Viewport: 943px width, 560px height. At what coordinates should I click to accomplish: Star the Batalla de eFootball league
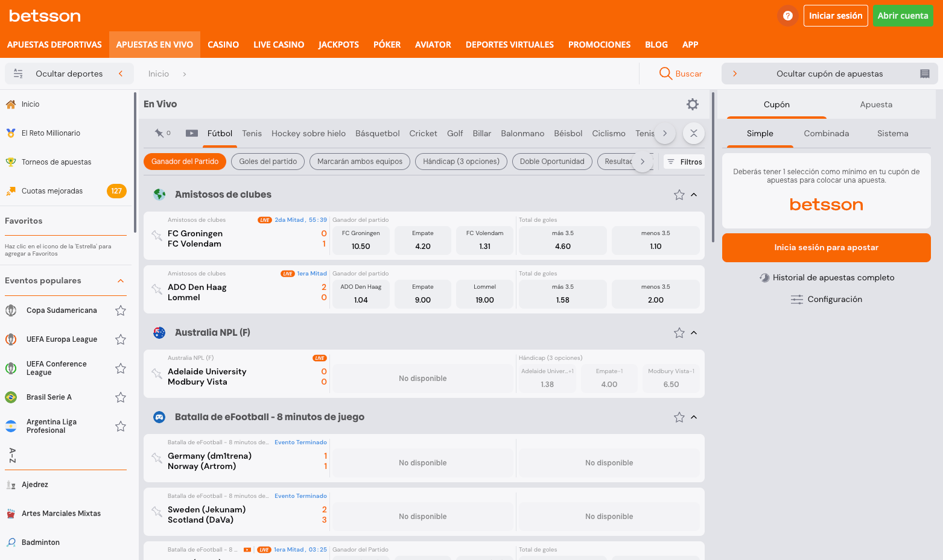tap(679, 417)
